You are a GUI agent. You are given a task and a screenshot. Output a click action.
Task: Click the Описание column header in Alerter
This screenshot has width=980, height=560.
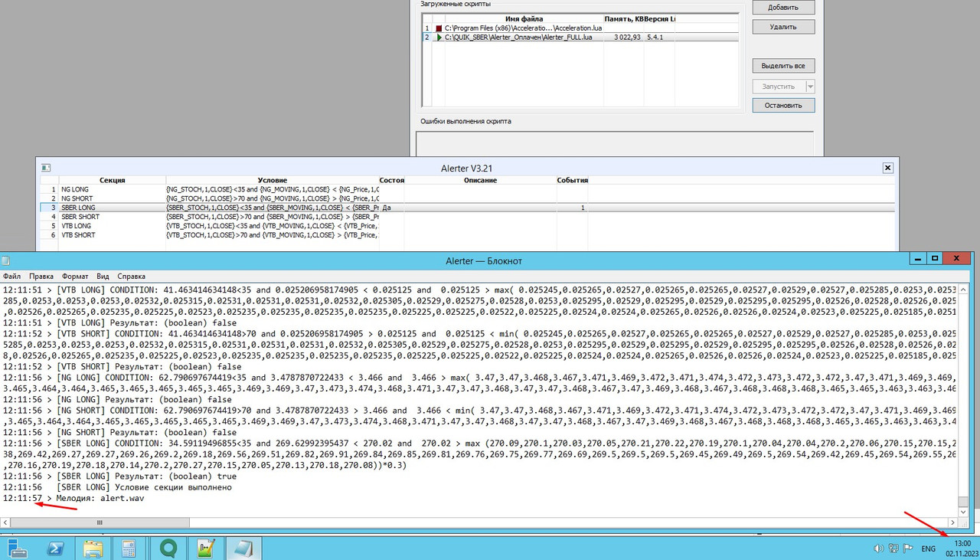click(x=480, y=180)
